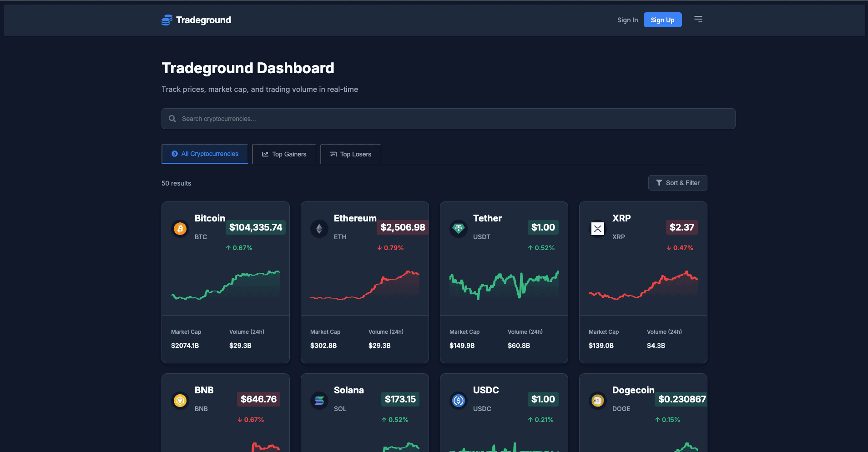Click the Ethereum price $2,506.98
868x452 pixels.
coord(403,227)
